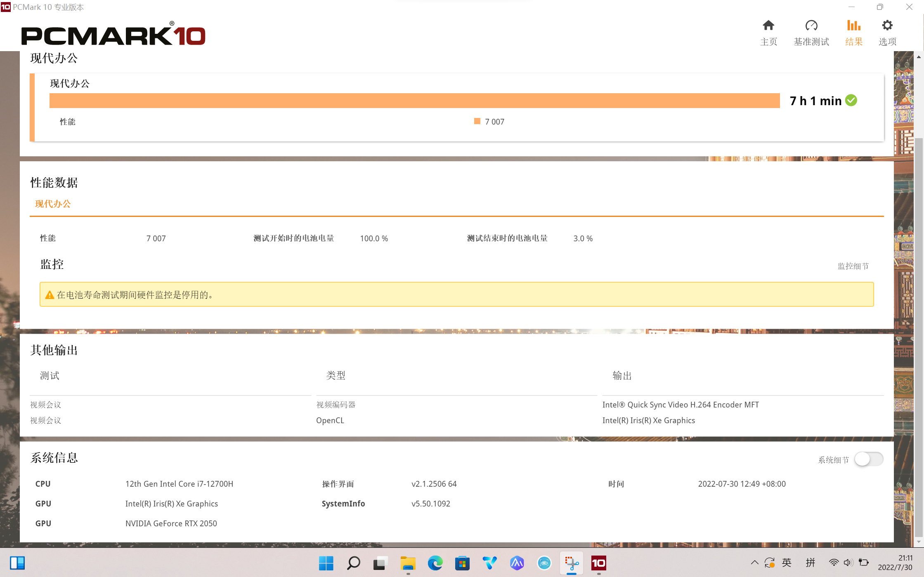This screenshot has width=924, height=577.
Task: Show hidden system tray icons
Action: pyautogui.click(x=754, y=563)
